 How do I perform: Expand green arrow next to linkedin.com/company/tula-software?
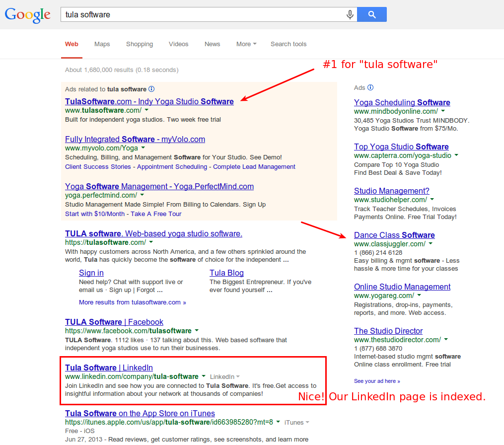tap(204, 376)
